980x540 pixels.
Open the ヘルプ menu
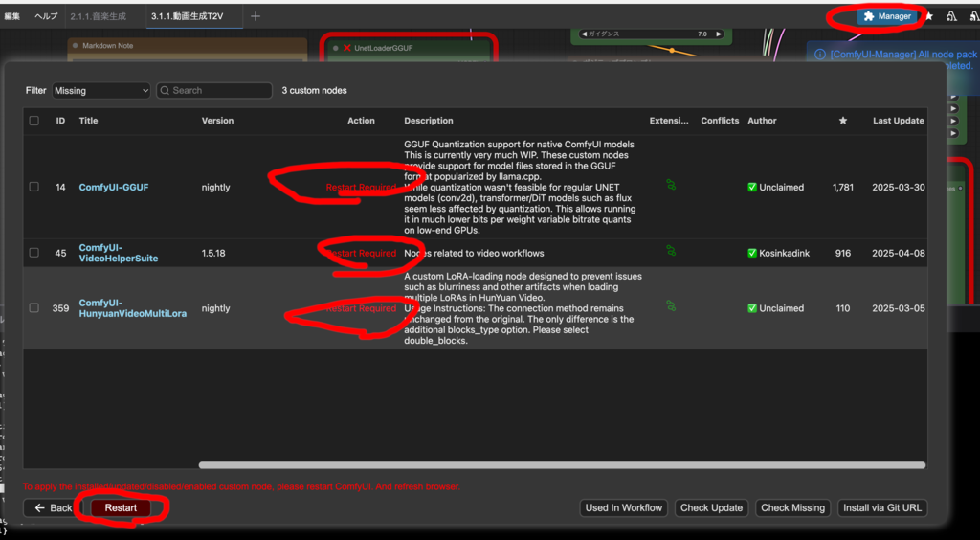[x=46, y=16]
